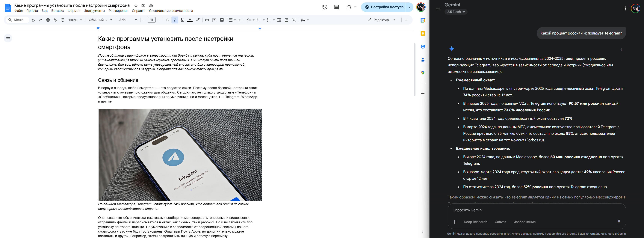Check cloud save status icon

tap(151, 5)
